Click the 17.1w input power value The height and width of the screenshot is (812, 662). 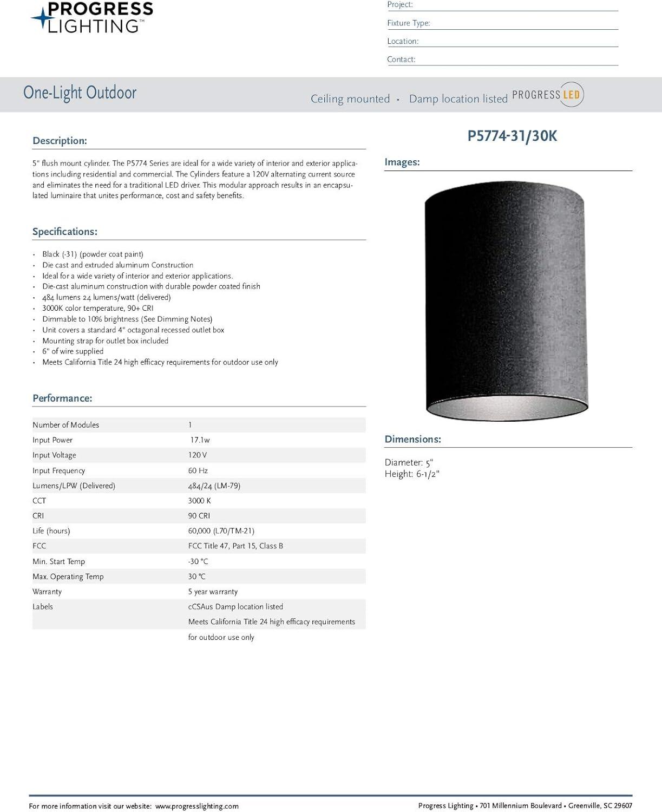tap(200, 440)
